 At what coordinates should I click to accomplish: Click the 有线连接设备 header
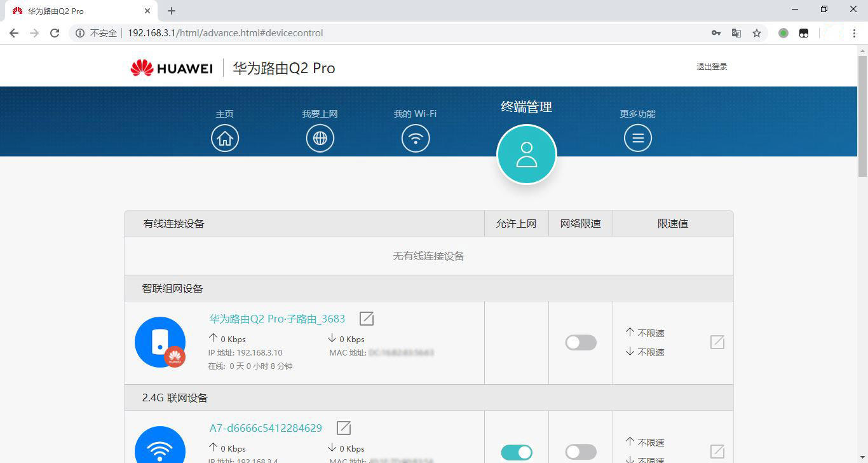[173, 224]
